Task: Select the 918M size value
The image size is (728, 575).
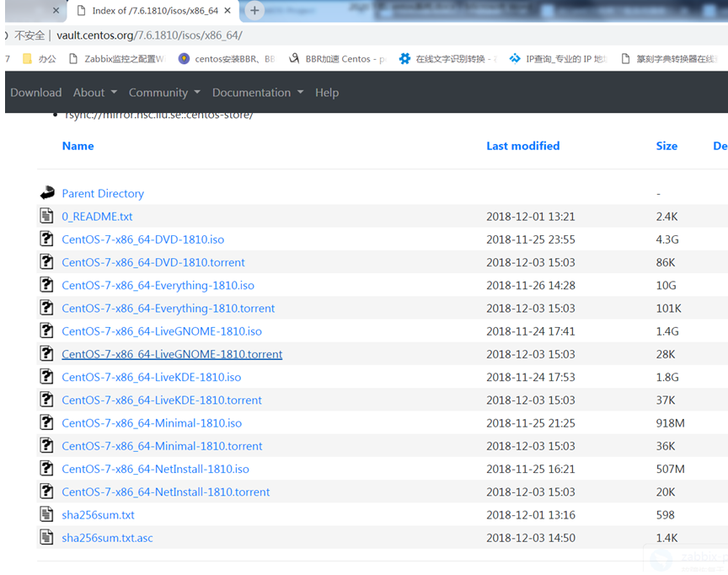Action: click(x=670, y=423)
